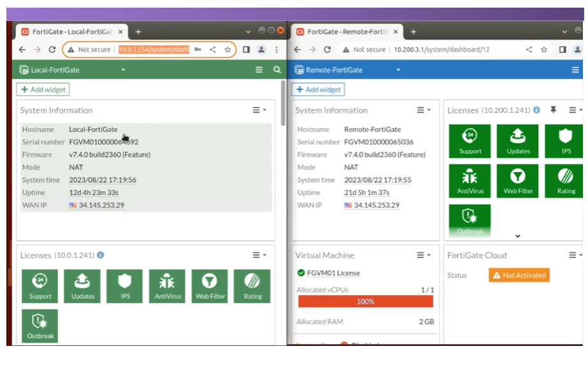Open profile icon in left browser

(261, 50)
